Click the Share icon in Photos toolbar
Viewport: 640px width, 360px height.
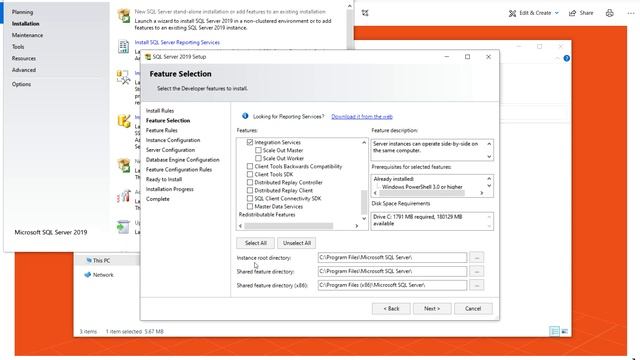click(573, 13)
